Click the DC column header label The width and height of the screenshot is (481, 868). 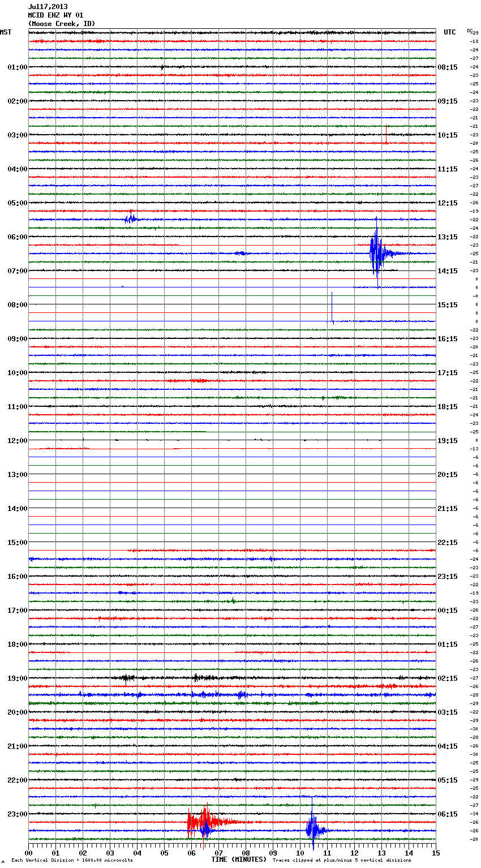coord(470,31)
